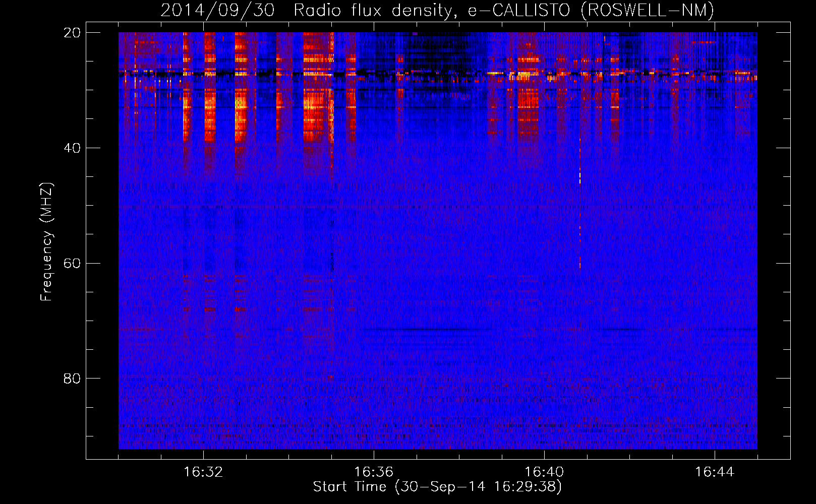Click the 60 frequency tick label
The height and width of the screenshot is (504, 816).
72,264
